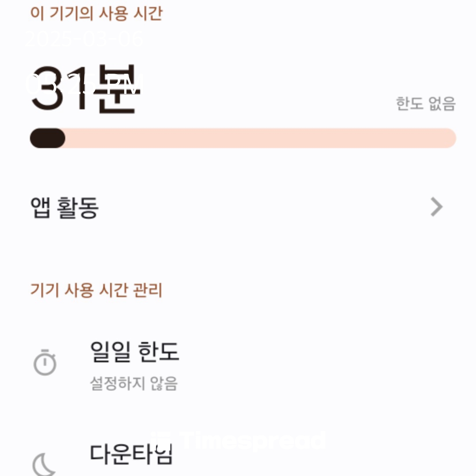Viewport: 476px width, 476px height.
Task: Click the dark filled part of usage bar
Action: (48, 138)
